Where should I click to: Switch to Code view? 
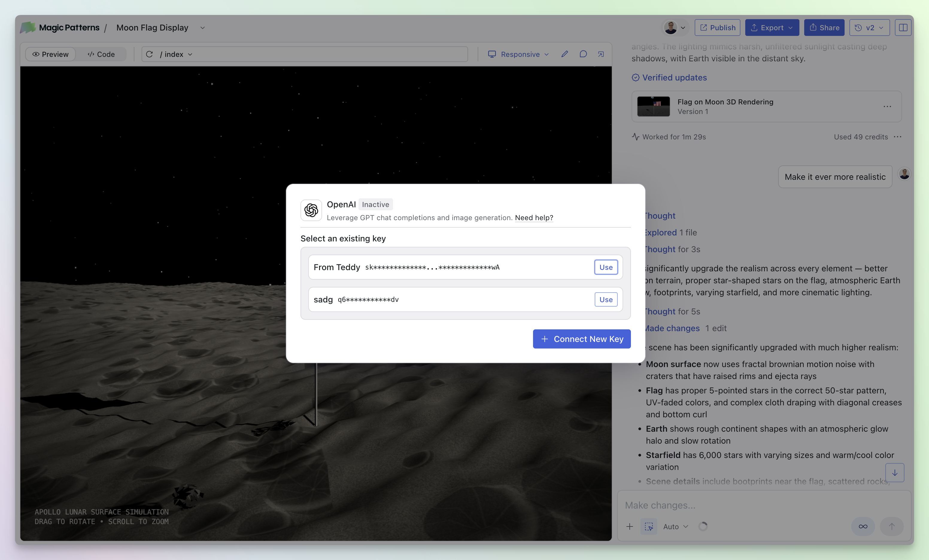coord(101,54)
